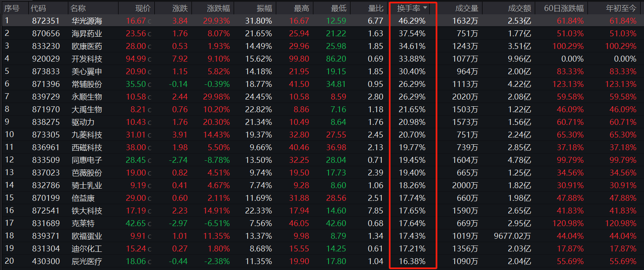Viewport: 644px width, 270px height.
Task: Click 欧福蛋业 turnover value 9677.02万
Action: click(512, 236)
